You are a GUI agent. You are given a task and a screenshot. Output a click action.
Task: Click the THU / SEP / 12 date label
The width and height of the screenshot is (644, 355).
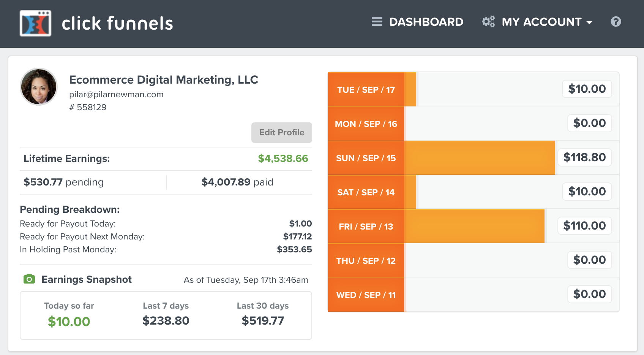click(366, 261)
